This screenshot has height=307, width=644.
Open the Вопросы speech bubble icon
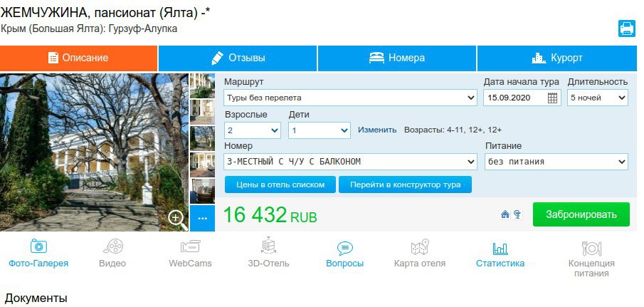click(344, 248)
